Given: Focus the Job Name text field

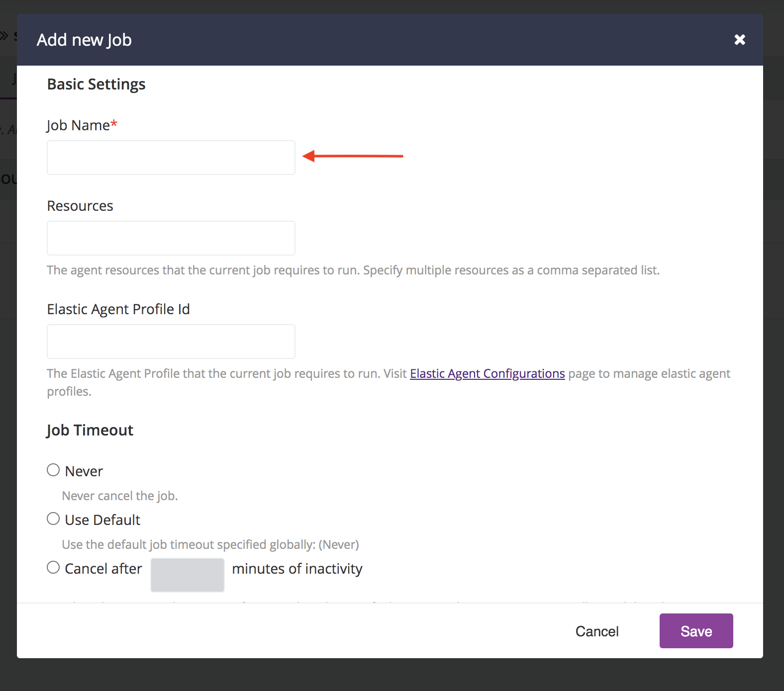Looking at the screenshot, I should (171, 158).
